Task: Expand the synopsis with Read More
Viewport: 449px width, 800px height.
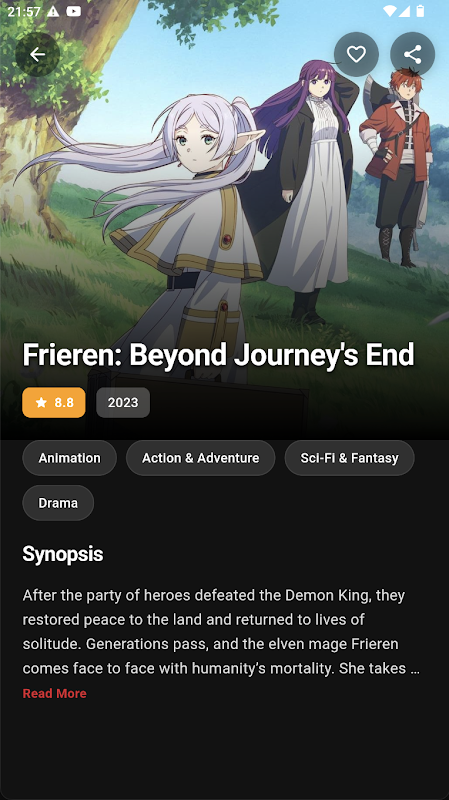Action: [x=55, y=693]
